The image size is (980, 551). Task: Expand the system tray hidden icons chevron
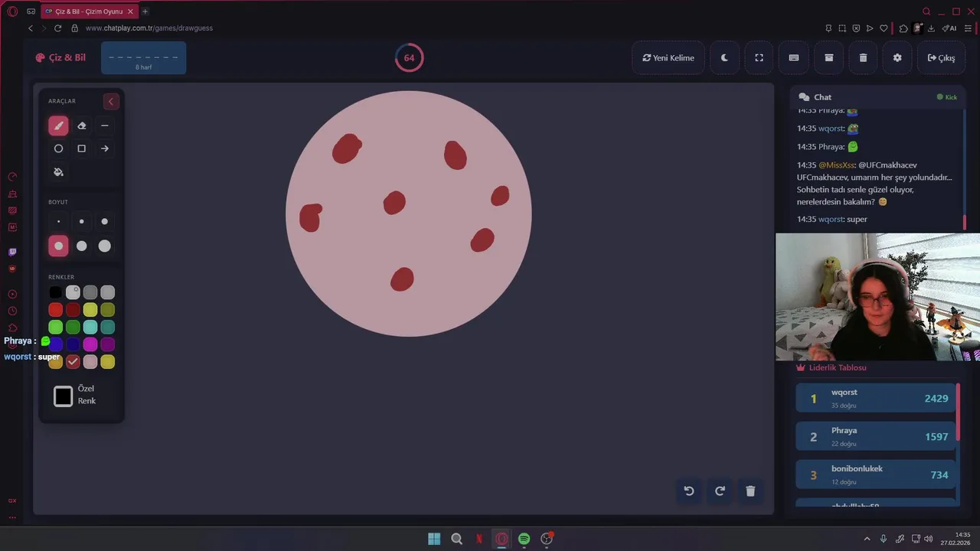[867, 539]
